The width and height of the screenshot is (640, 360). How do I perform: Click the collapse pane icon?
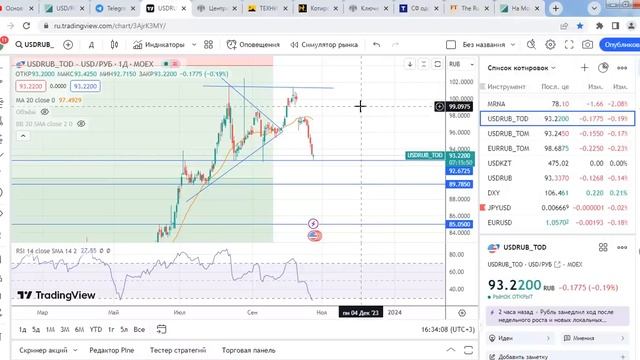pos(424,64)
